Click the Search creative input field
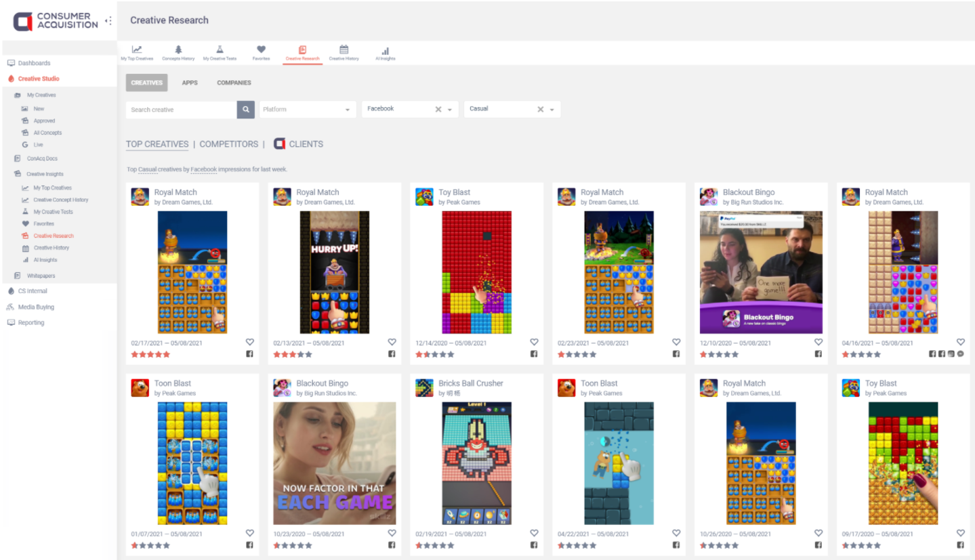The height and width of the screenshot is (560, 975). point(181,109)
